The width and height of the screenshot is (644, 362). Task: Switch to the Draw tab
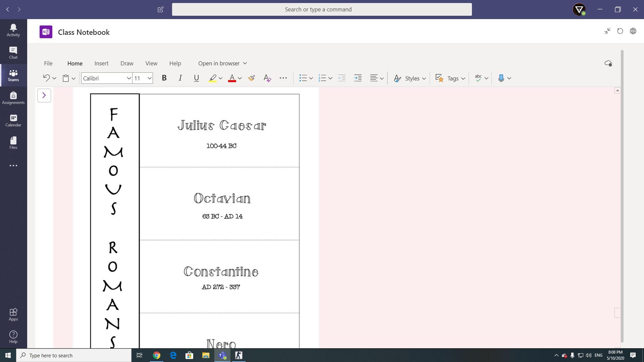(x=127, y=63)
